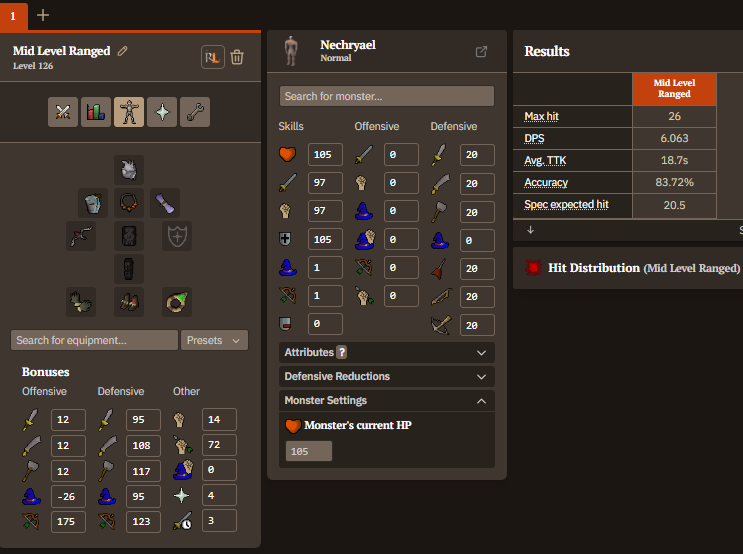The height and width of the screenshot is (554, 743).
Task: Delete loadout with the trash icon
Action: pyautogui.click(x=237, y=57)
